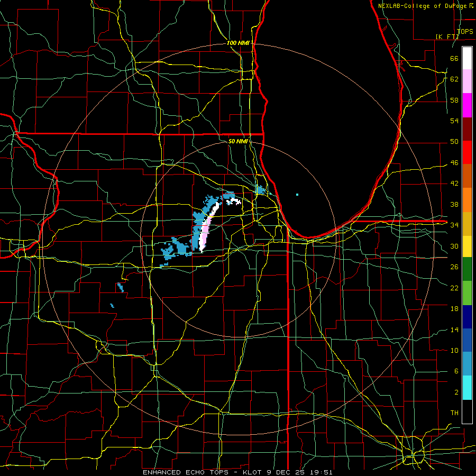Click the lone cyan echo pixel over the lake
476x476 pixels.
(297, 195)
